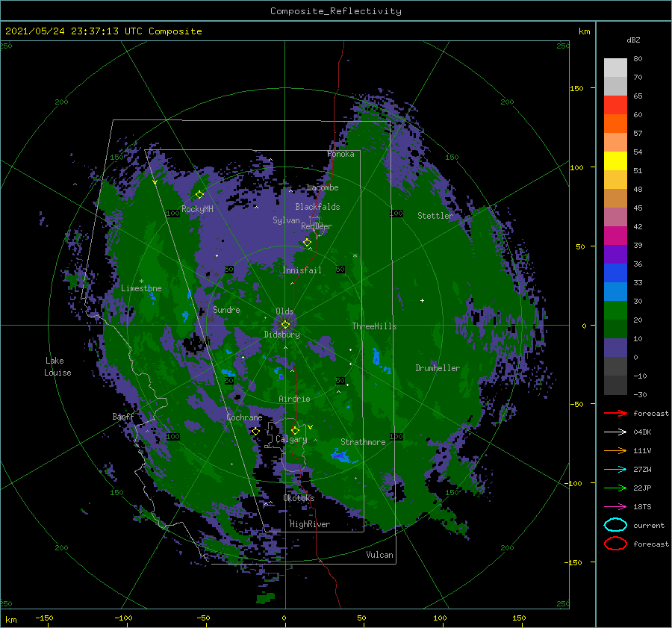Click the Strathmore city label
This screenshot has width=672, height=628.
tap(363, 442)
